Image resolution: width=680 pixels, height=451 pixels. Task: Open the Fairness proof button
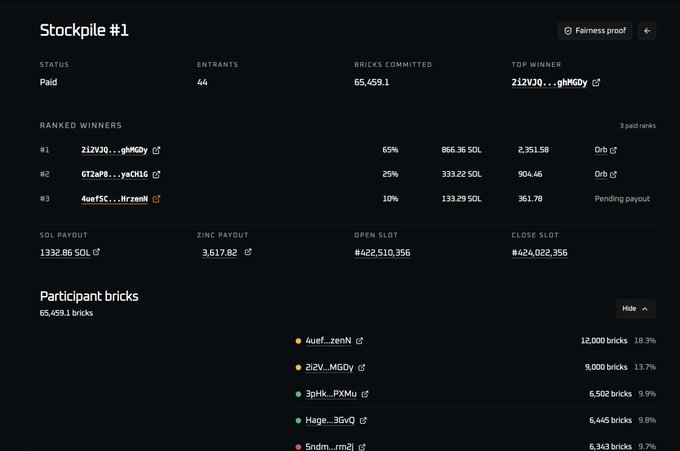click(595, 31)
